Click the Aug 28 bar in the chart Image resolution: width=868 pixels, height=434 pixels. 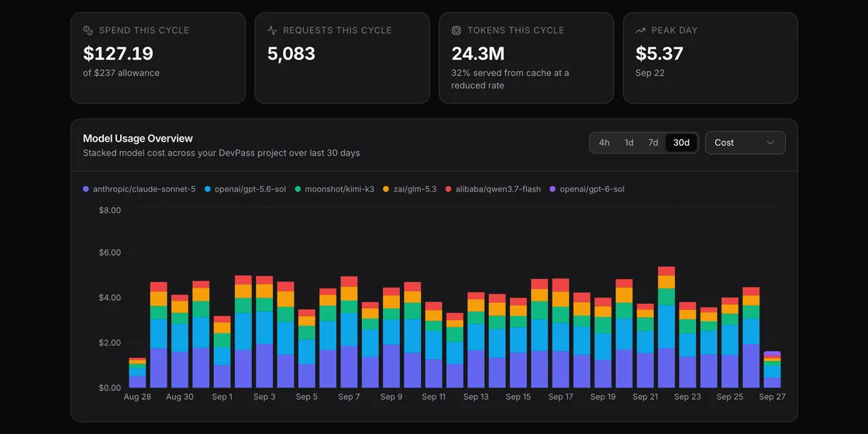point(137,373)
